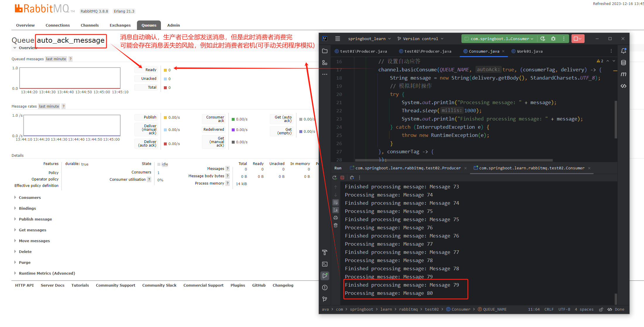This screenshot has width=644, height=327.
Task: Expand Runtime Metrics (Advanced) section
Action: pyautogui.click(x=47, y=273)
